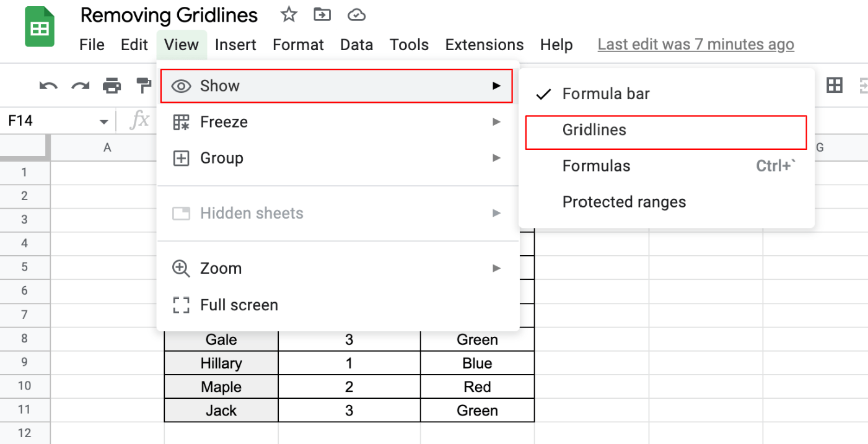Click the print icon

point(112,85)
